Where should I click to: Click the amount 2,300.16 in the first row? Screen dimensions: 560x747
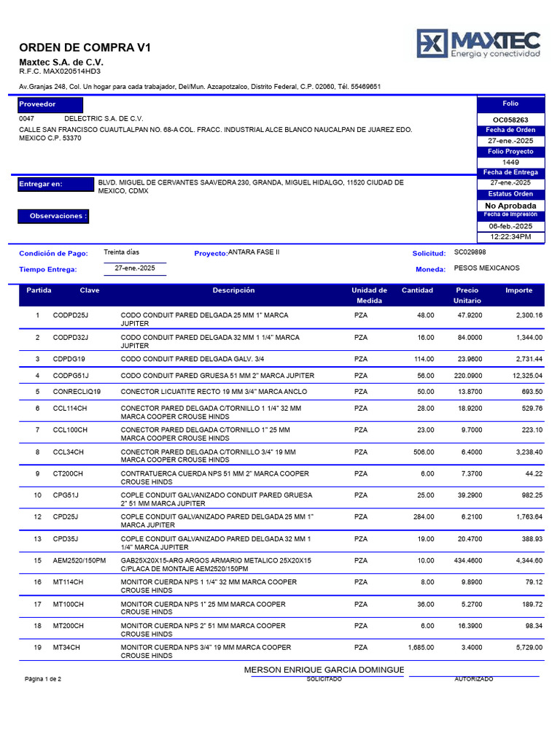click(529, 315)
